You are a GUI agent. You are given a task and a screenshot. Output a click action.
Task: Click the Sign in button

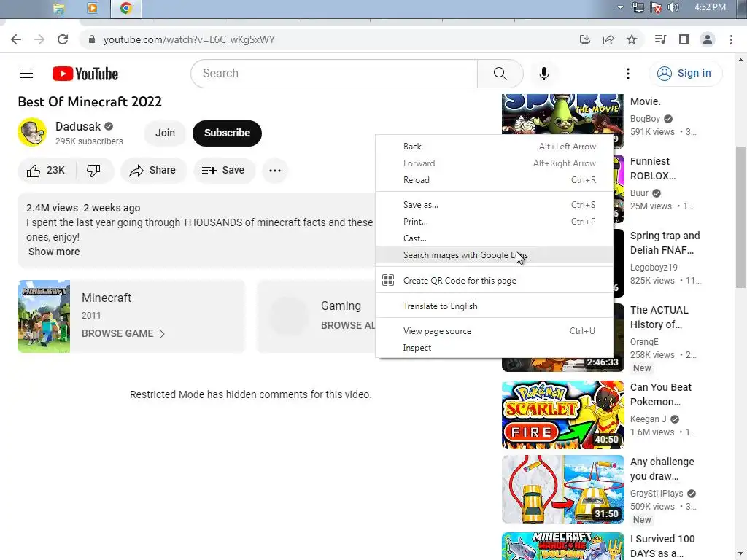coord(685,74)
